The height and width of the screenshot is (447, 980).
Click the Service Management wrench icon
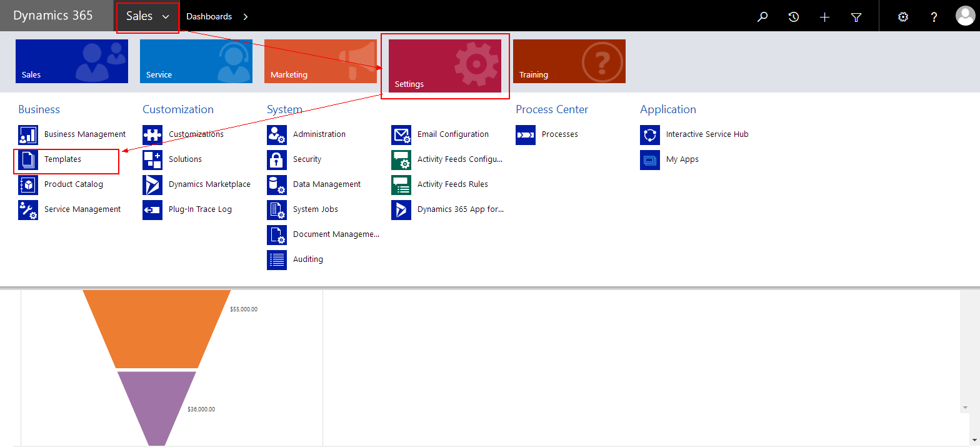point(28,209)
